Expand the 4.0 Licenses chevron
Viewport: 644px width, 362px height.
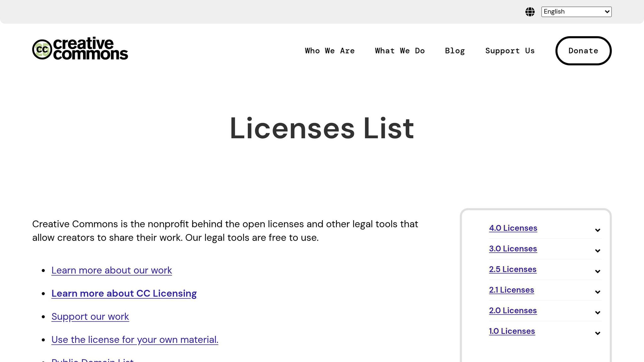click(597, 230)
